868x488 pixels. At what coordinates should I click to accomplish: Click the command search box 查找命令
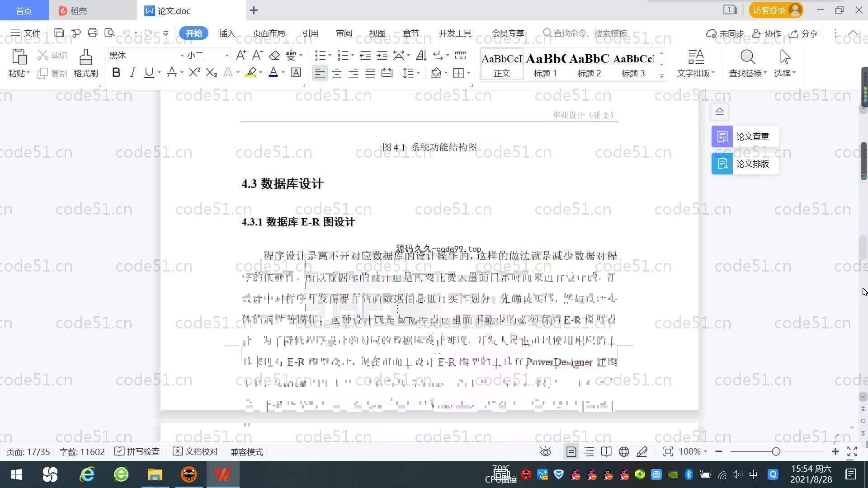585,33
